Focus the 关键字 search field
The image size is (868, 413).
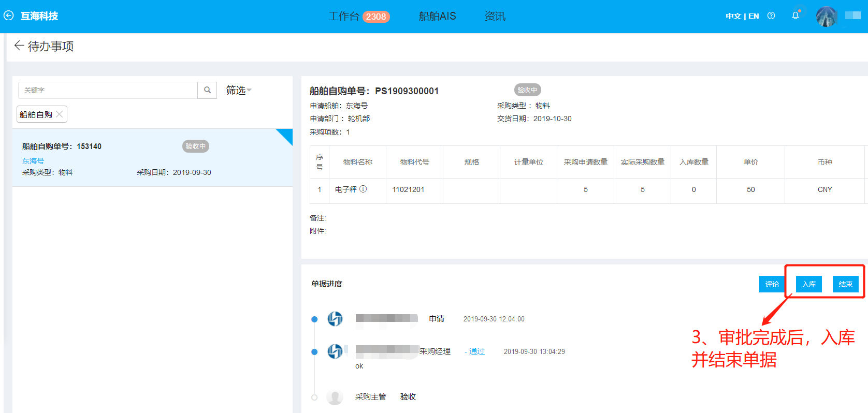108,90
